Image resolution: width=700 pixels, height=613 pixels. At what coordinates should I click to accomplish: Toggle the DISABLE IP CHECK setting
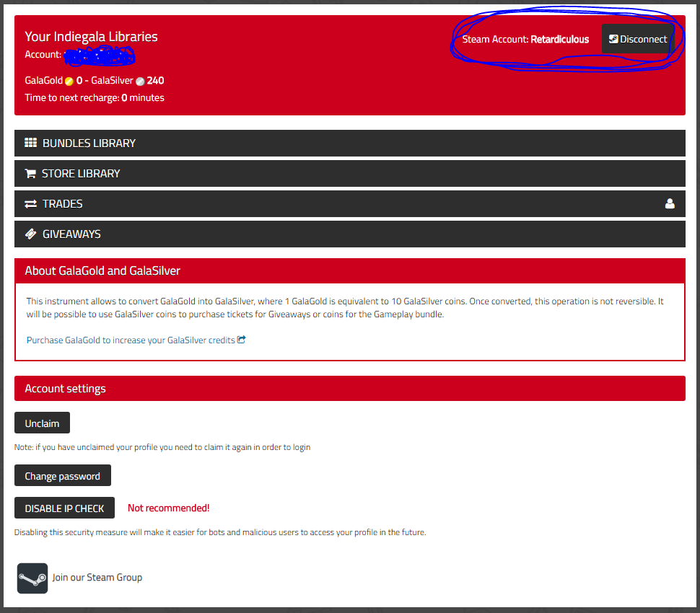tap(64, 508)
